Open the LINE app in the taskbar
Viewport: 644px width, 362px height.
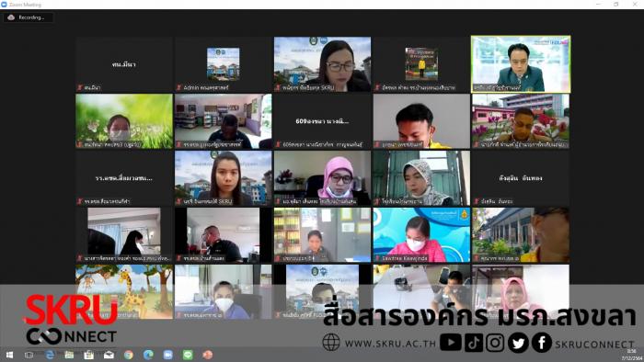188,355
